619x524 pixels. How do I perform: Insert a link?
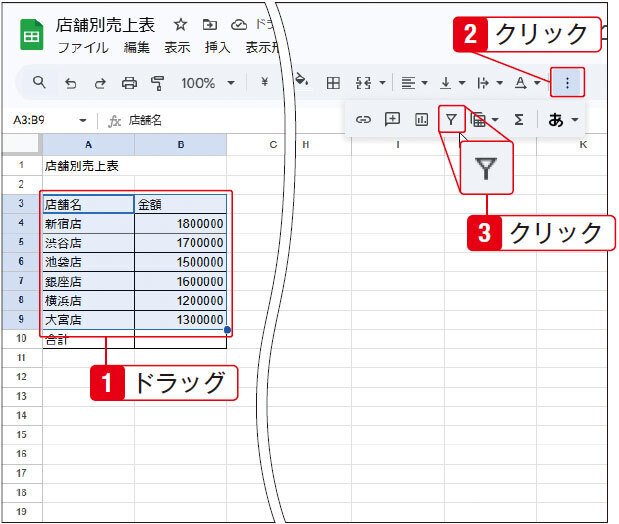coord(363,119)
